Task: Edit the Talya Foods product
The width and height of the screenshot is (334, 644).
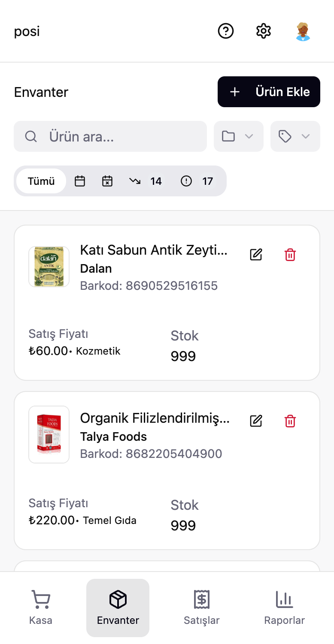Action: (x=256, y=421)
